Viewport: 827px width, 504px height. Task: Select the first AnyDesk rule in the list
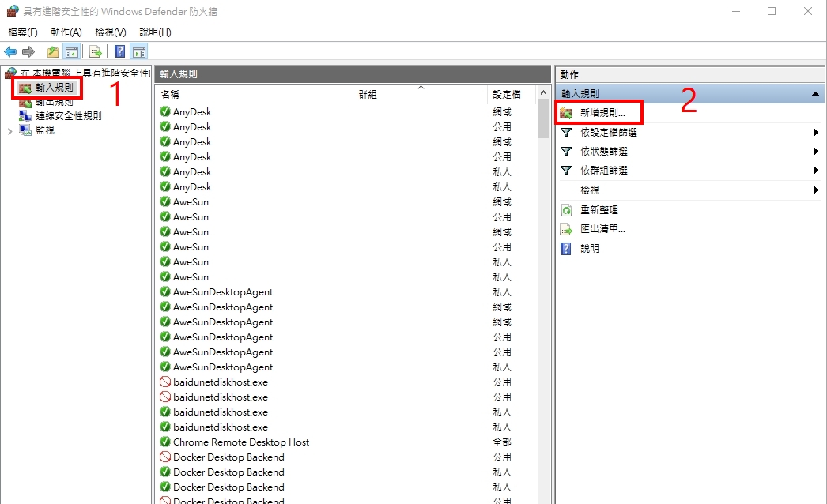192,111
